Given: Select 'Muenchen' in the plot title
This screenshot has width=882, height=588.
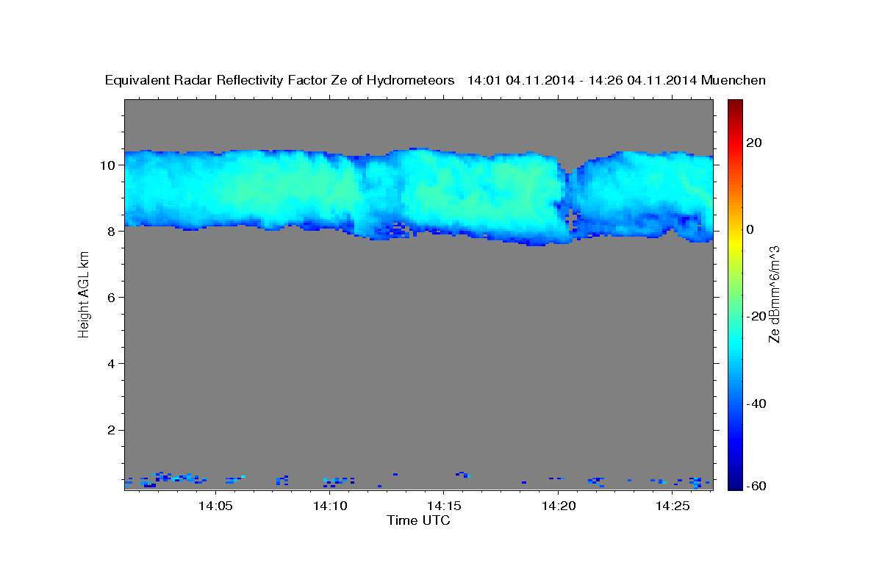Looking at the screenshot, I should pyautogui.click(x=733, y=80).
